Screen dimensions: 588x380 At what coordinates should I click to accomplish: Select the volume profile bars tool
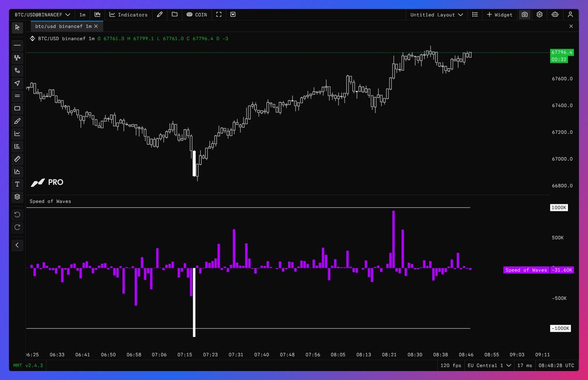[x=17, y=146]
